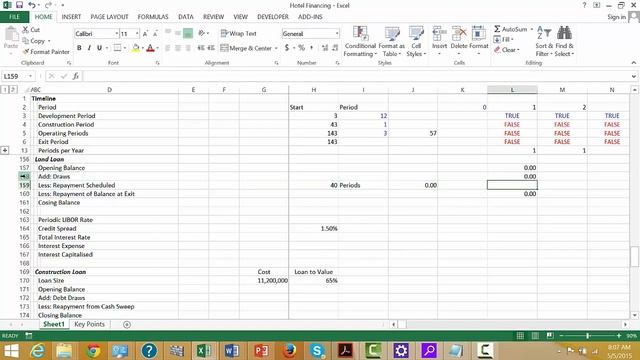The height and width of the screenshot is (360, 640).
Task: Click Sign in link
Action: pos(616,17)
